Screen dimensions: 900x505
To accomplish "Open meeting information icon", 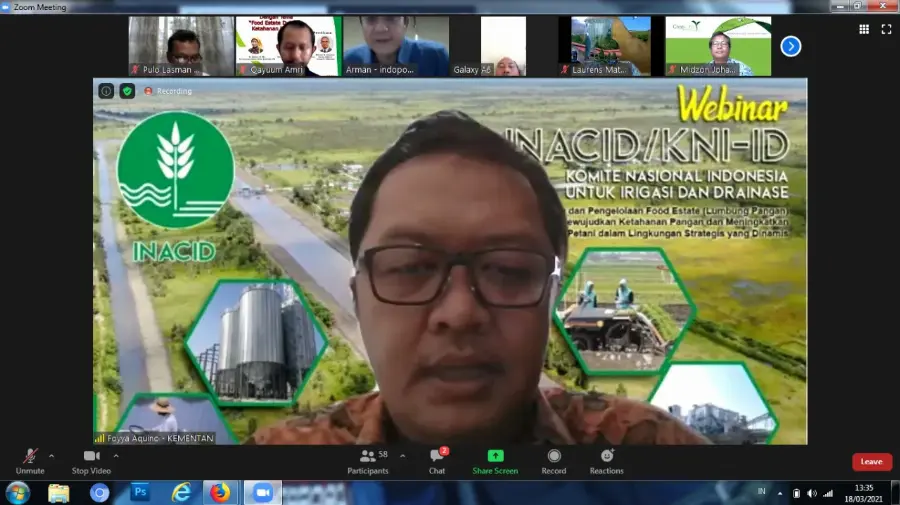I will point(106,91).
